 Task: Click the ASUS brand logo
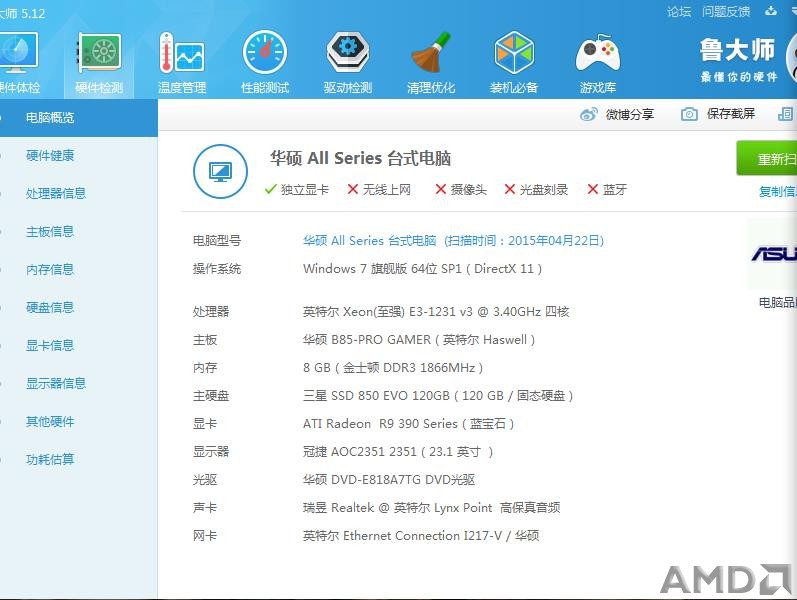[774, 253]
